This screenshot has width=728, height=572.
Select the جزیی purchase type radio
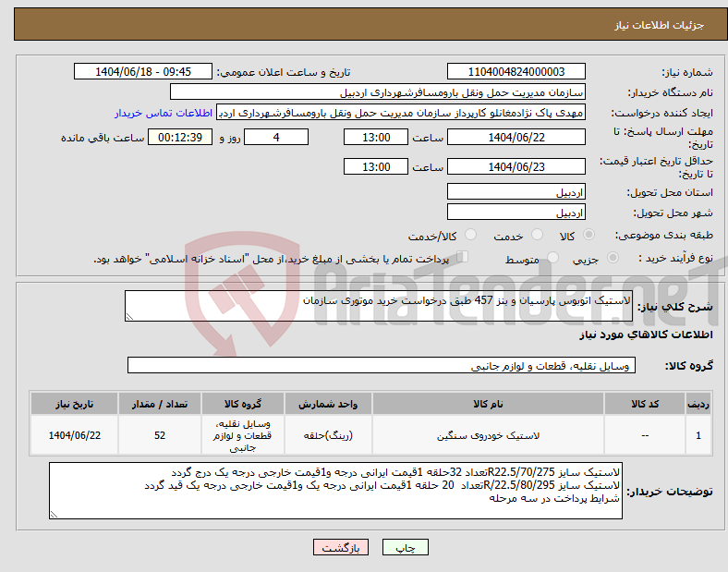(613, 258)
